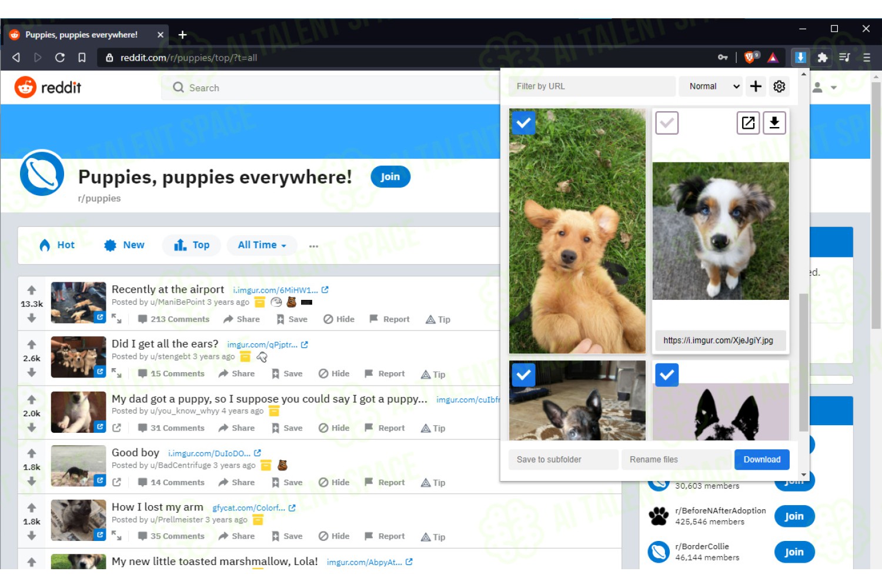The height and width of the screenshot is (588, 882).
Task: Open the media playlist icon in toolbar
Action: coord(844,57)
